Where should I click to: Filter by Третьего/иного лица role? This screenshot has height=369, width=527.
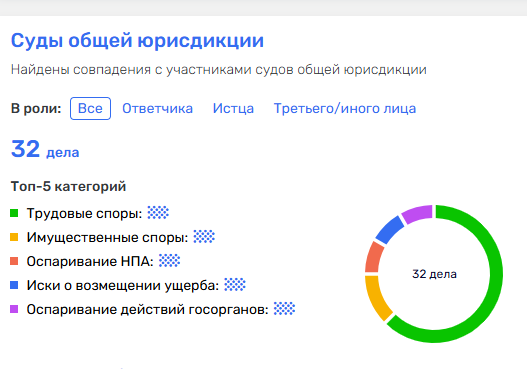(345, 109)
